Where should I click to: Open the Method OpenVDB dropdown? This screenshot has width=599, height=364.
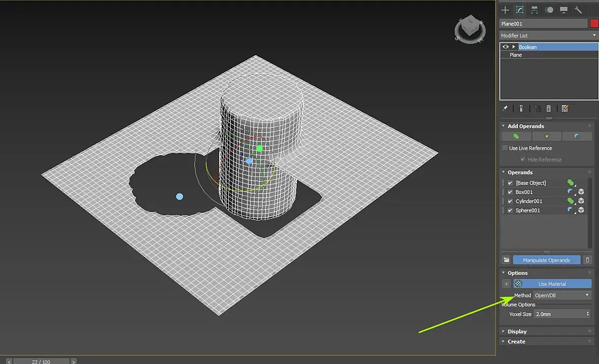click(x=562, y=296)
